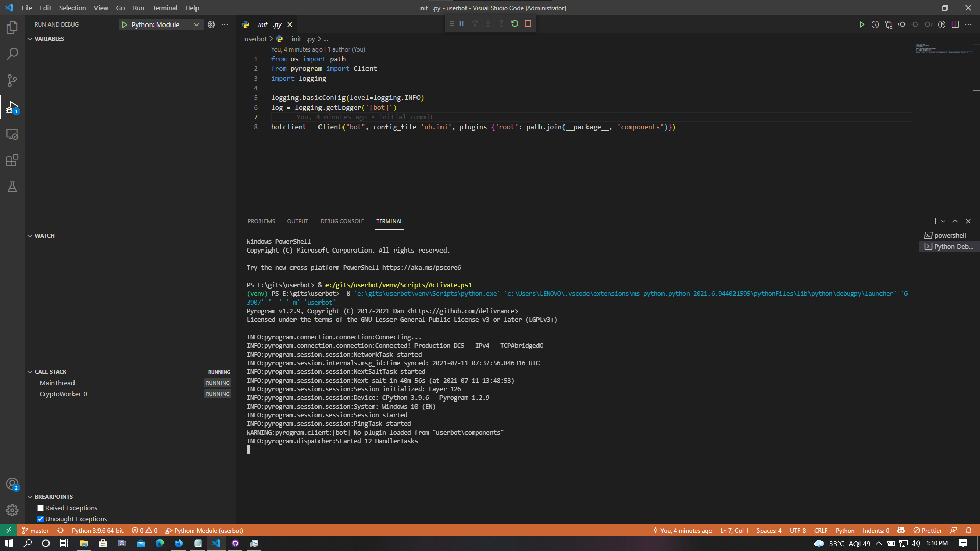Uncheck the Uncaught Exceptions breakpoint
This screenshot has width=980, height=551.
[x=40, y=519]
